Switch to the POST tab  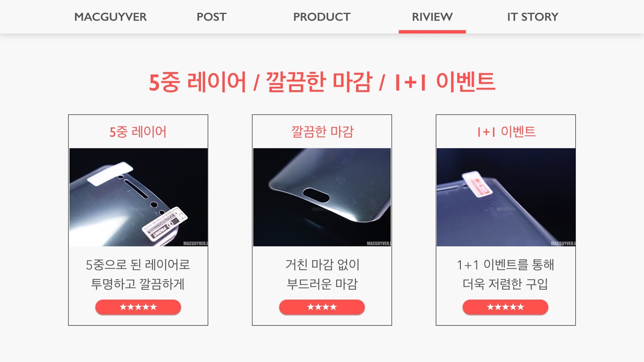point(211,17)
